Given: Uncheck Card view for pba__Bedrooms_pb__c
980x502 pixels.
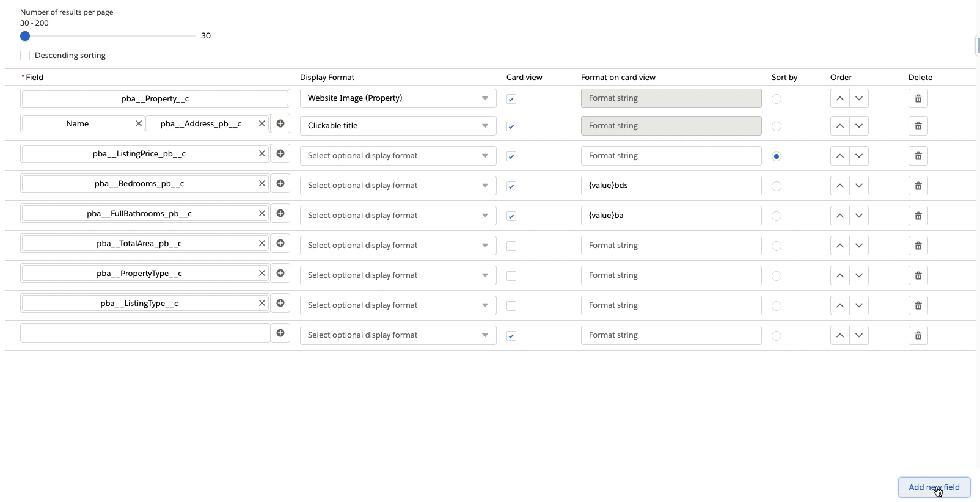Looking at the screenshot, I should tap(511, 186).
